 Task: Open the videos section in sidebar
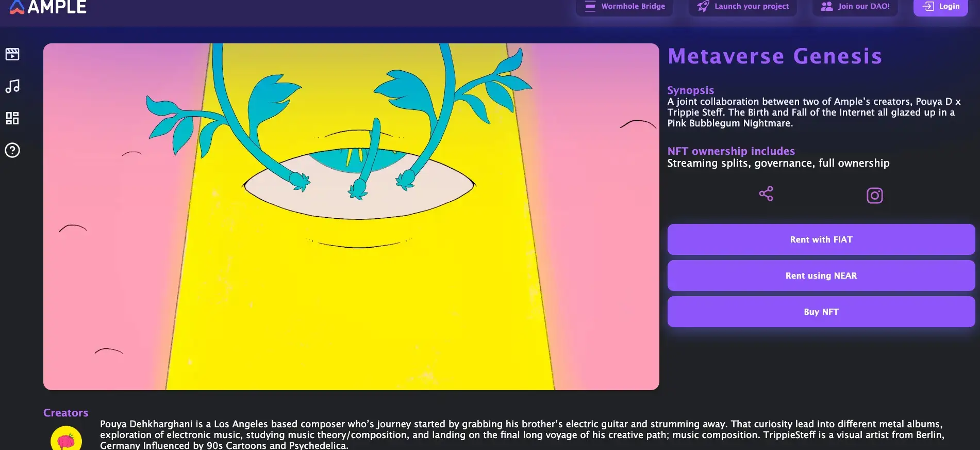pyautogui.click(x=12, y=54)
